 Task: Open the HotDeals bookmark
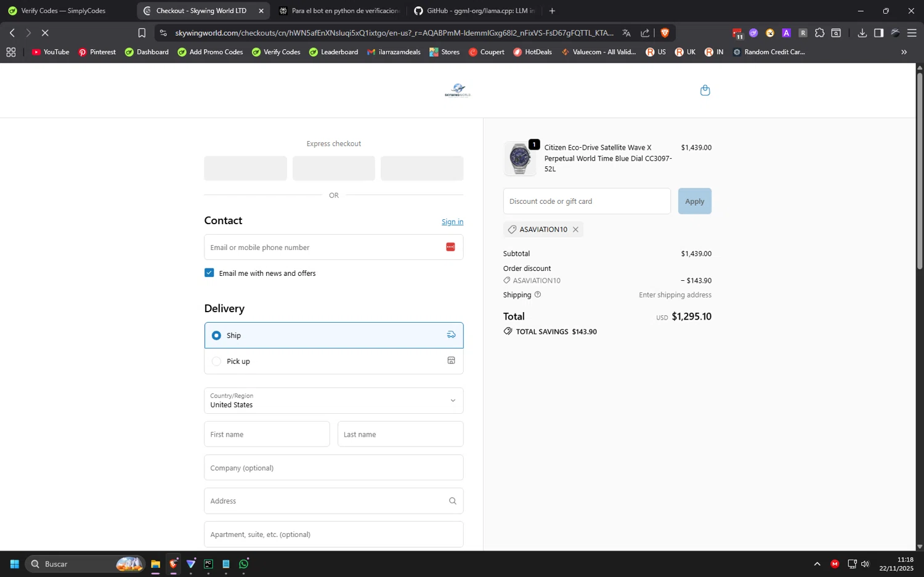pyautogui.click(x=533, y=52)
